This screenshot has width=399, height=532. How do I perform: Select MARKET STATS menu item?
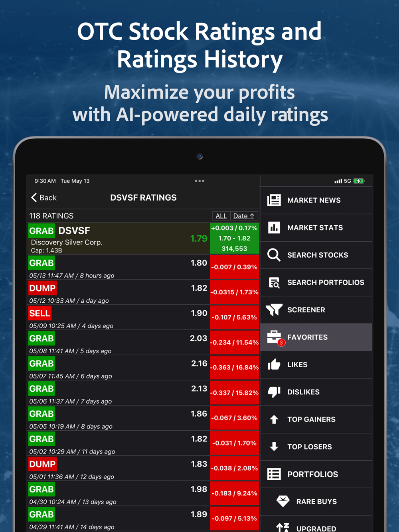click(x=316, y=228)
